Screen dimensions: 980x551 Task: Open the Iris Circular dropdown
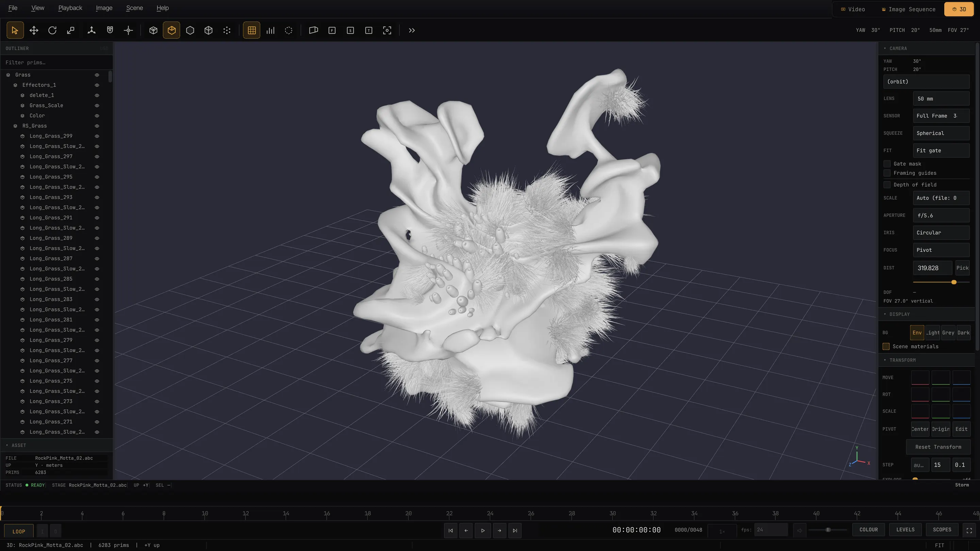(x=941, y=233)
